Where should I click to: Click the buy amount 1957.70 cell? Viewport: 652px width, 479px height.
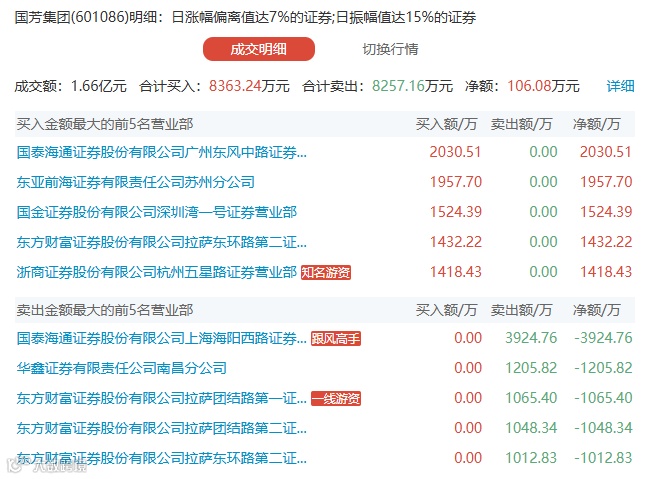coord(455,182)
